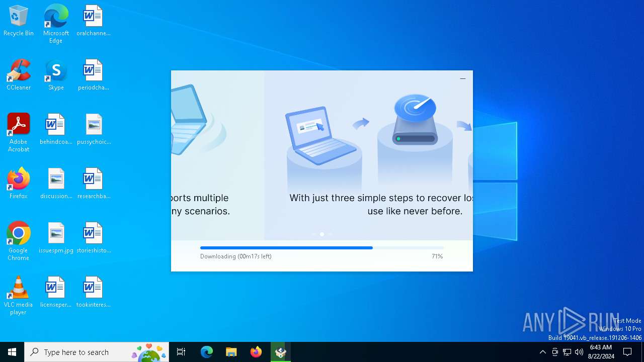This screenshot has height=362, width=644.
Task: Select the oralchanne... Word document
Action: [x=93, y=21]
